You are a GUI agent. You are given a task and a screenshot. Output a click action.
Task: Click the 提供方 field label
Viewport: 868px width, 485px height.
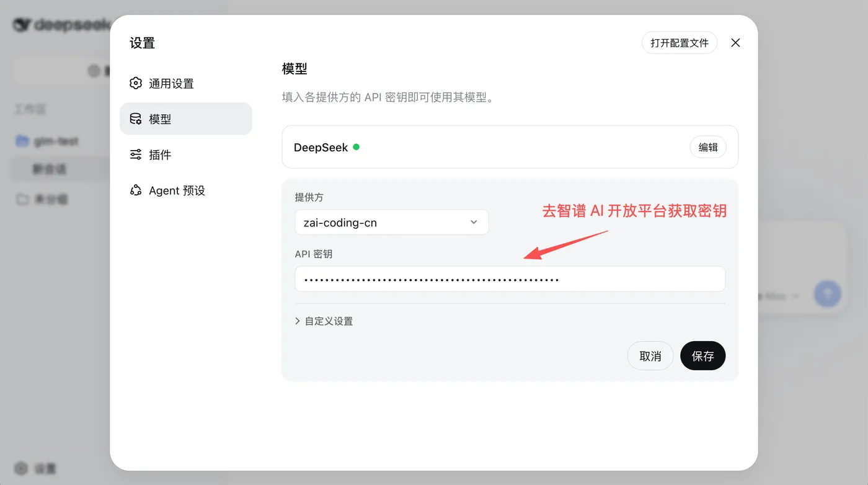tap(309, 197)
